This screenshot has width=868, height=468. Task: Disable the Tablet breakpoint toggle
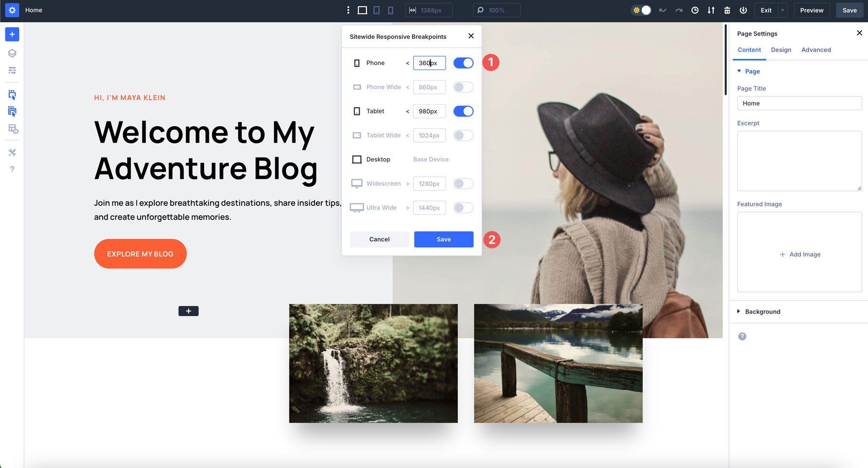pyautogui.click(x=463, y=111)
